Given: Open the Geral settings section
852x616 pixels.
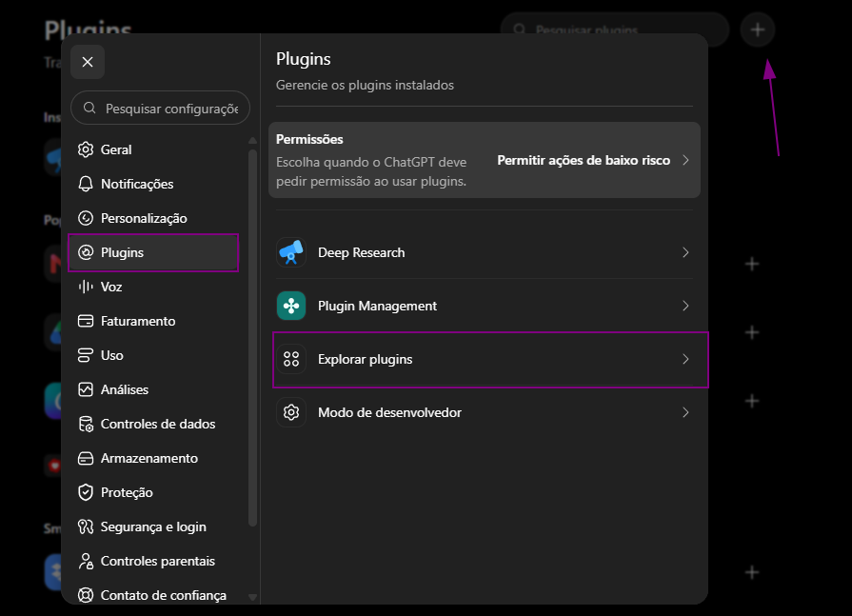Looking at the screenshot, I should [x=153, y=149].
